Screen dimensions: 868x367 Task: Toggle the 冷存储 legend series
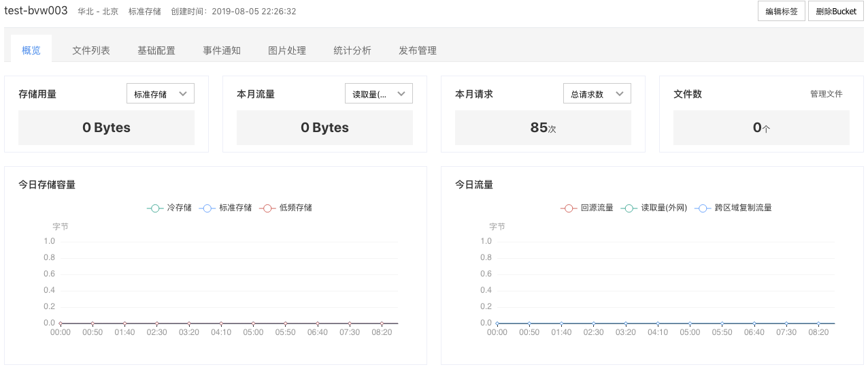[x=169, y=208]
